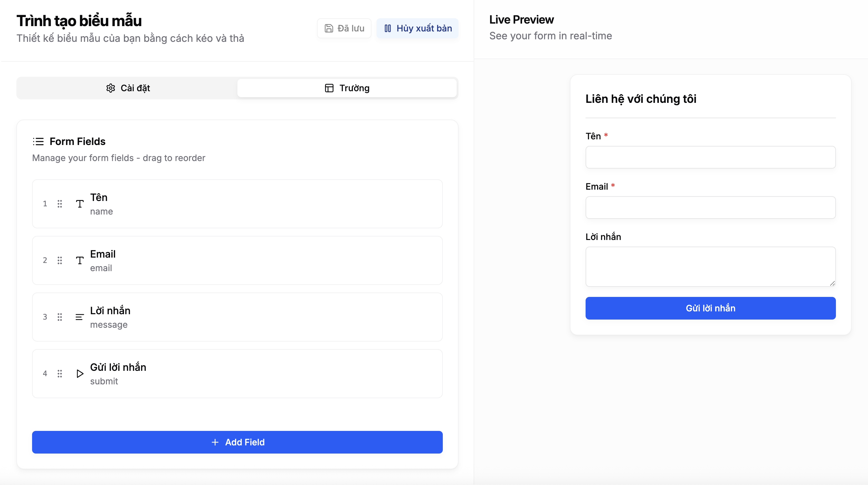Click the drag handle for Lời nhắn field
This screenshot has height=485, width=868.
click(x=60, y=317)
